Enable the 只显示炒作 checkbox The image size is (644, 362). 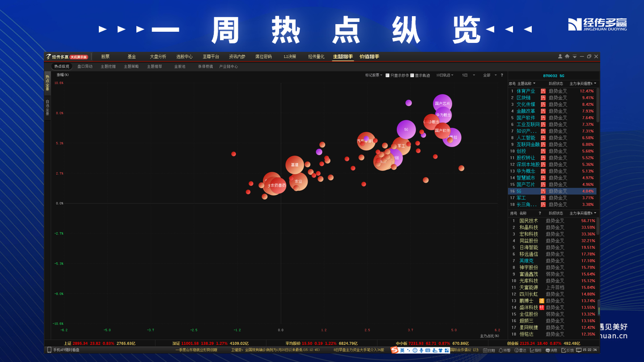[387, 75]
